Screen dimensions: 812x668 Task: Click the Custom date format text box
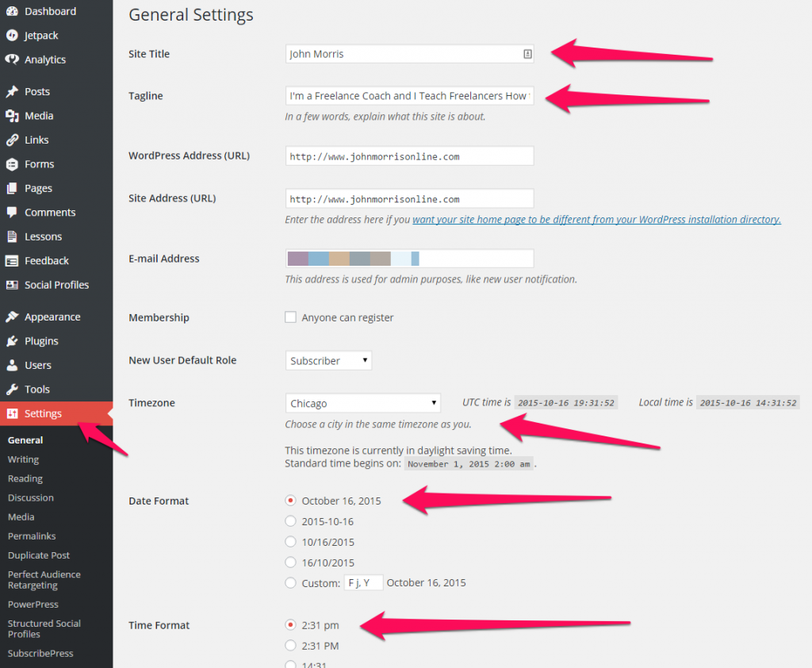pyautogui.click(x=363, y=582)
